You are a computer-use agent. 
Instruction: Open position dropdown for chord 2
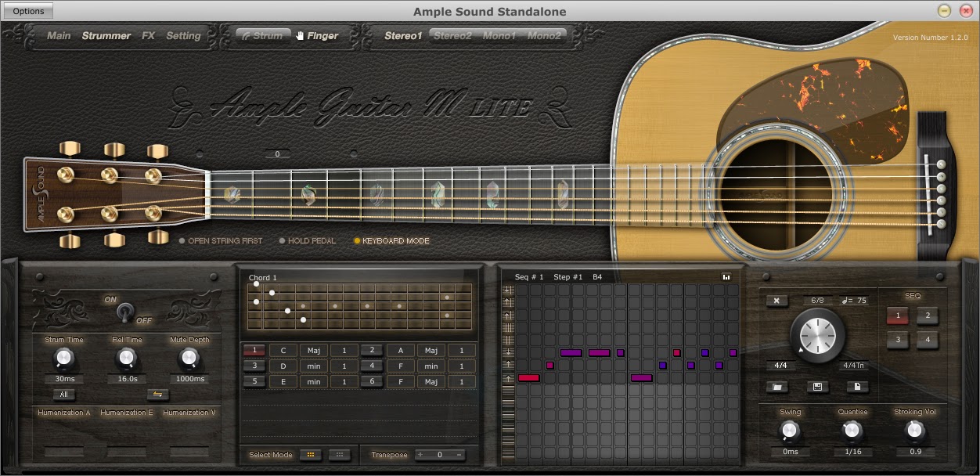[462, 351]
